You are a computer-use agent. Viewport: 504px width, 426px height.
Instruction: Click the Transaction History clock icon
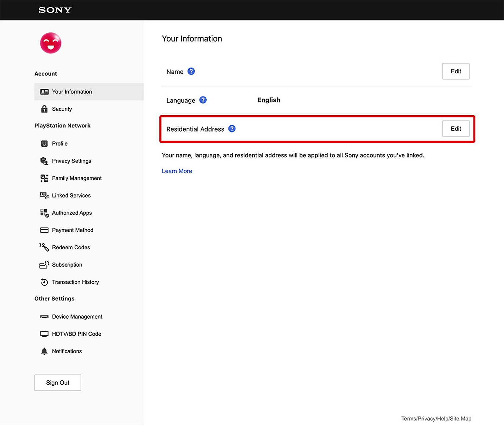(44, 282)
